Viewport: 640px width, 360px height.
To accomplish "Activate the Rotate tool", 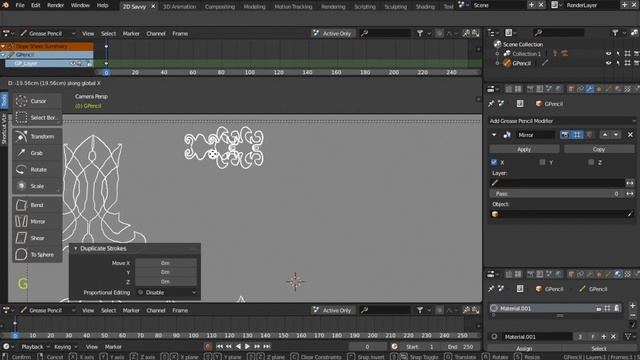I will 37,169.
